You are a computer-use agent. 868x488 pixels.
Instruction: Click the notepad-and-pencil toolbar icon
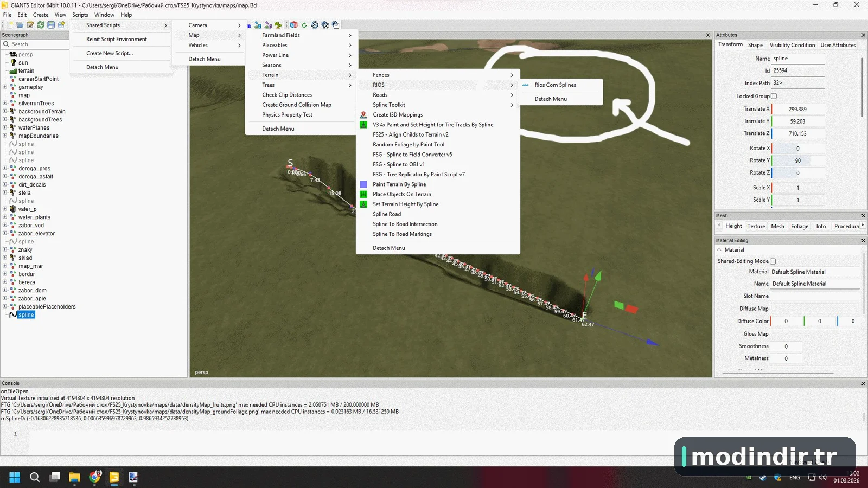pyautogui.click(x=30, y=25)
